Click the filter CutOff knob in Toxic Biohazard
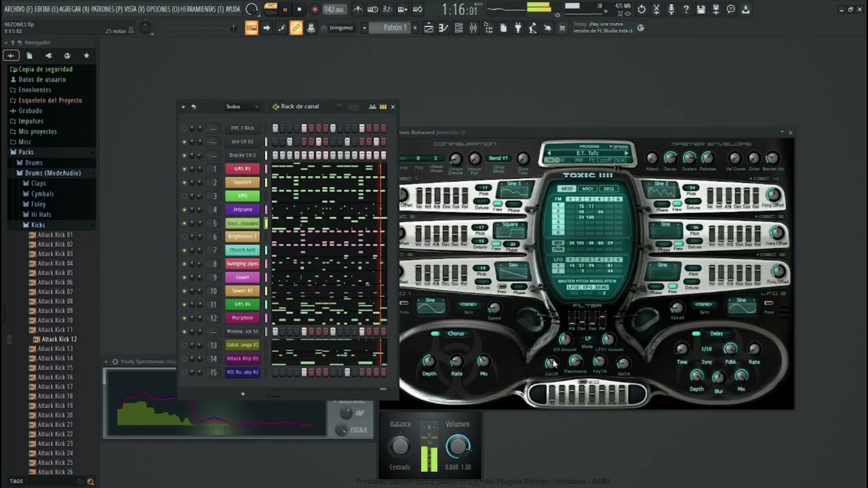 pos(551,363)
